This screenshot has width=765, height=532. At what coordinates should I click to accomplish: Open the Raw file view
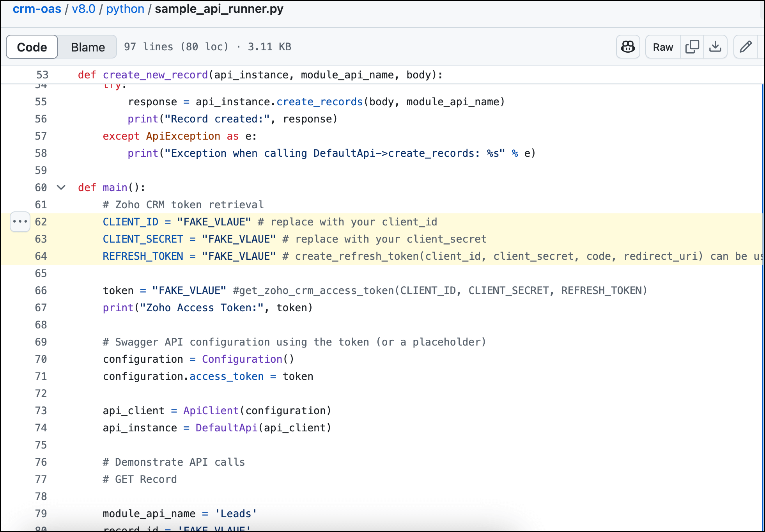click(x=663, y=47)
